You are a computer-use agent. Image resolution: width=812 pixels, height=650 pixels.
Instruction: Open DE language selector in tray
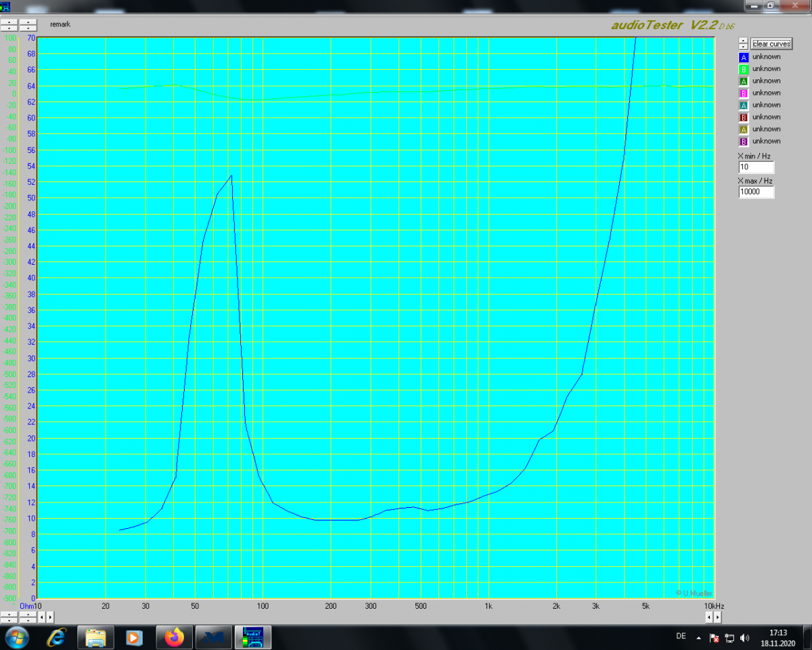[x=681, y=636]
